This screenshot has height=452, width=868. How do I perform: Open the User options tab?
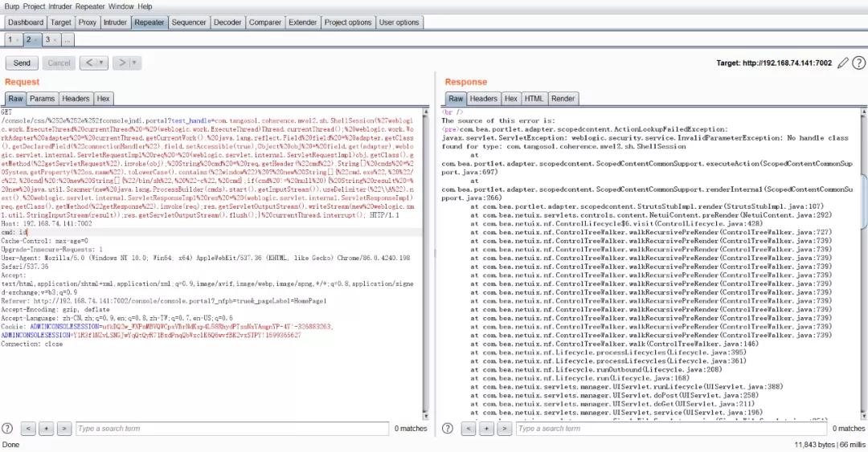click(399, 22)
